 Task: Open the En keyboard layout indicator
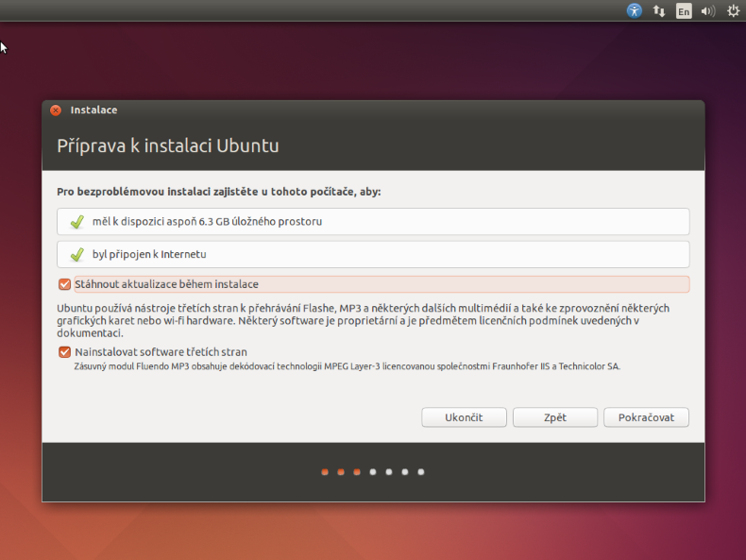coord(684,11)
